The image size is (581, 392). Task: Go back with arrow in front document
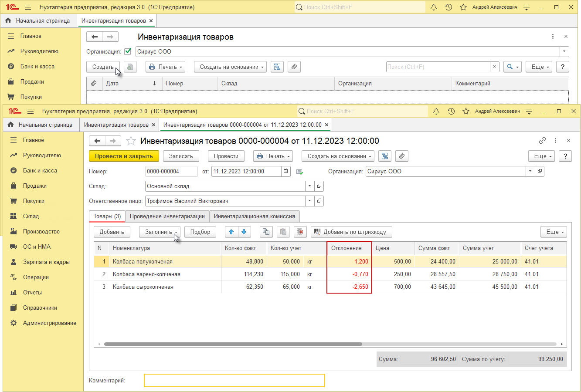[97, 141]
